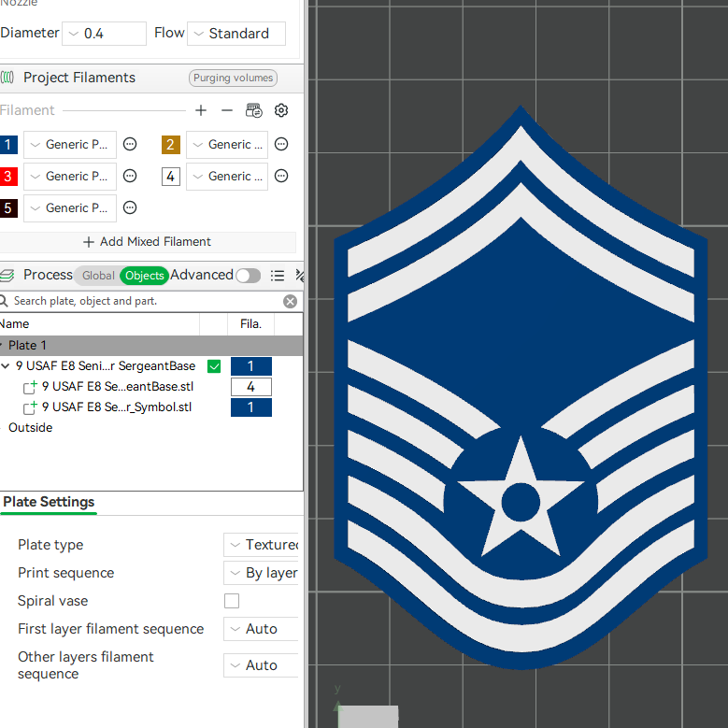Click the Name column header
728x728 pixels.
coord(99,324)
